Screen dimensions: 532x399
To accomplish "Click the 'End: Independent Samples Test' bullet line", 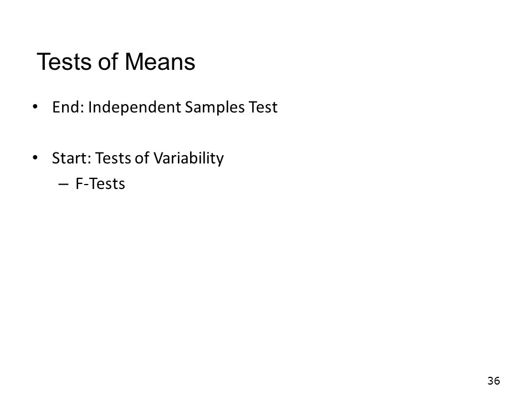I will click(165, 108).
